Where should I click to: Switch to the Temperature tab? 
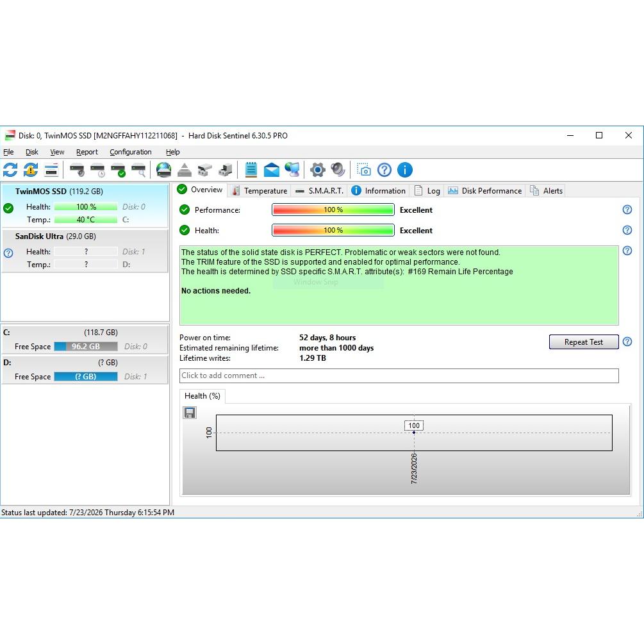260,190
